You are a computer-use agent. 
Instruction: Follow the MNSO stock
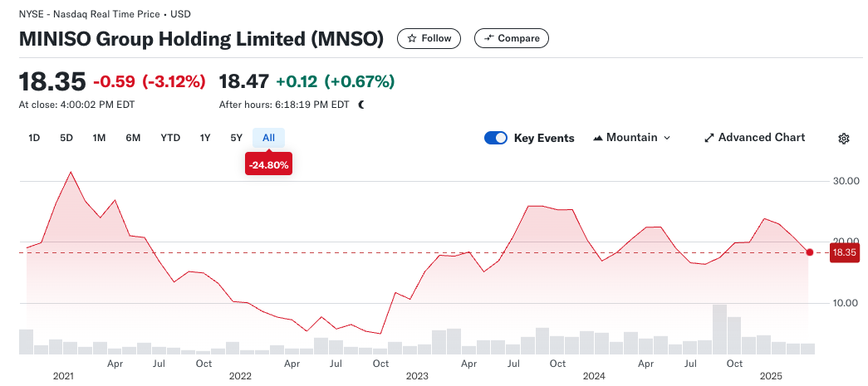point(429,39)
